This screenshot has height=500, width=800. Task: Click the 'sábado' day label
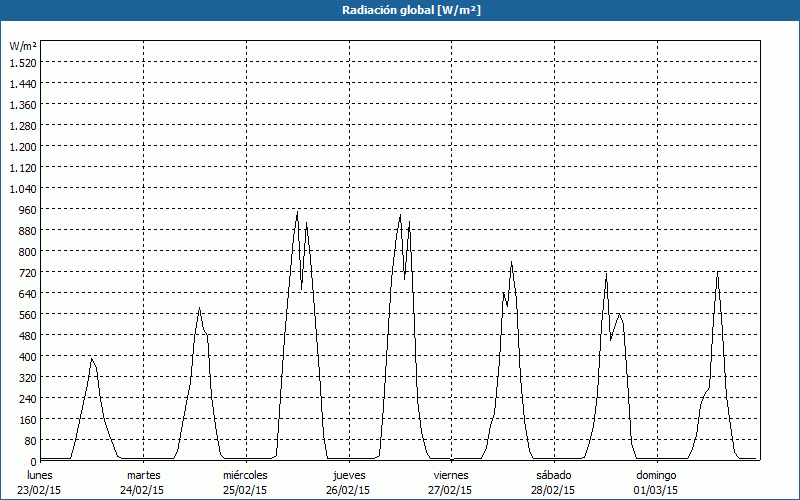coord(554,475)
